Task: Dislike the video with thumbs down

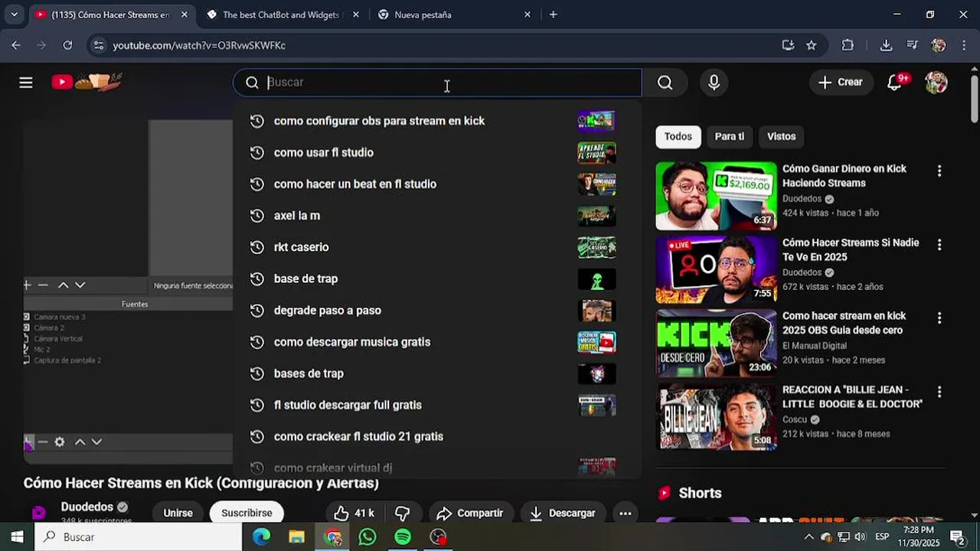Action: click(402, 513)
